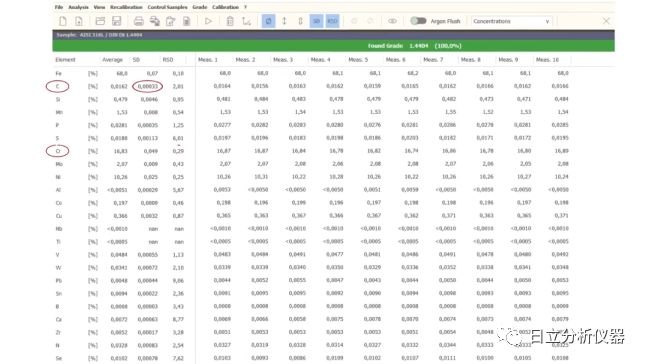Click the eye view icon
645x364 pixels.
pyautogui.click(x=392, y=21)
